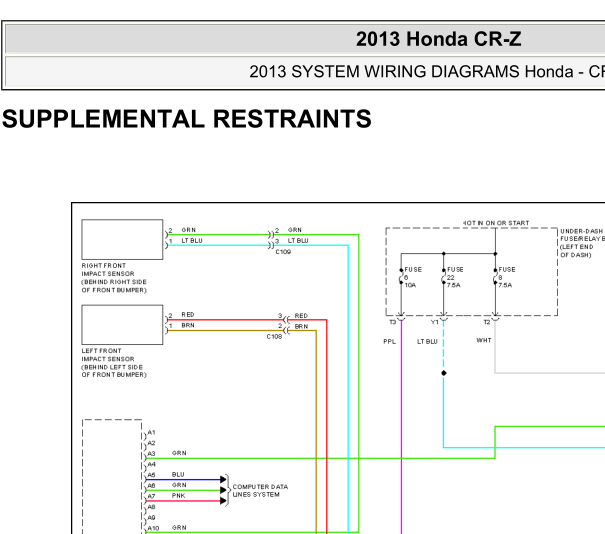Select the "RIGHT FRONT IMPACT SENSOR" caption
Viewport: 605px width, 534px height.
[114, 278]
